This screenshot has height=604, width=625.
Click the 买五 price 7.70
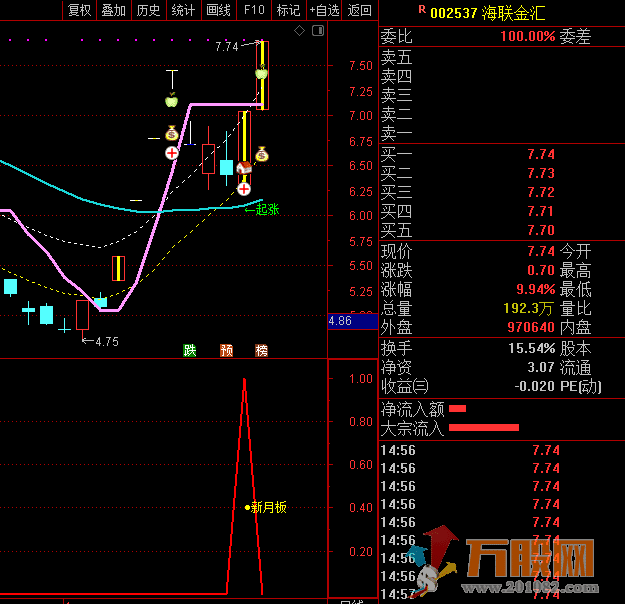(541, 230)
